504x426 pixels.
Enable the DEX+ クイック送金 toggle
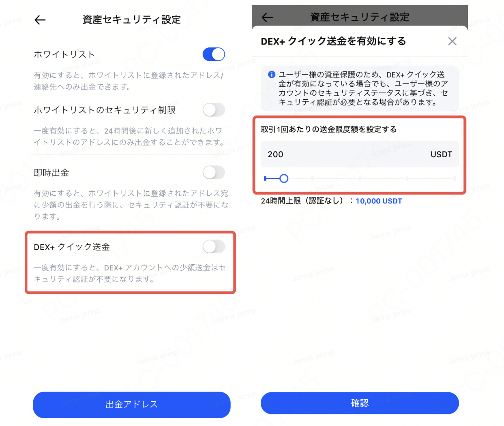(214, 247)
